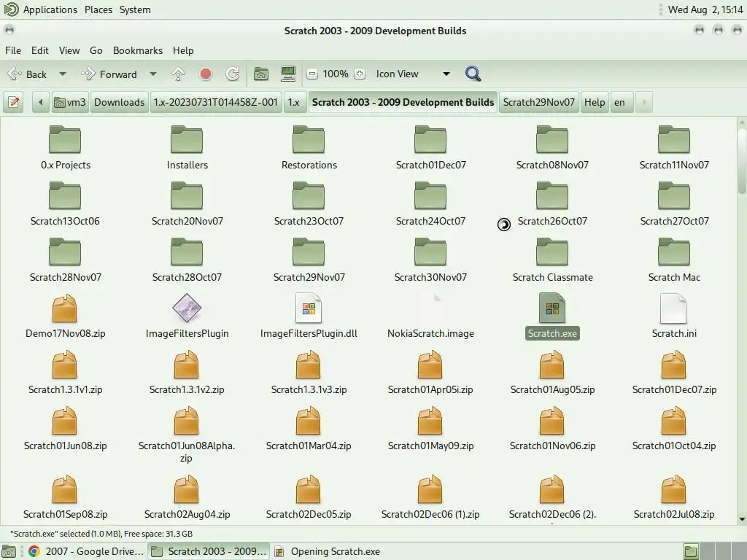Screen dimensions: 747x560
Task: Select the Scratch.exe file icon
Action: pos(552,308)
